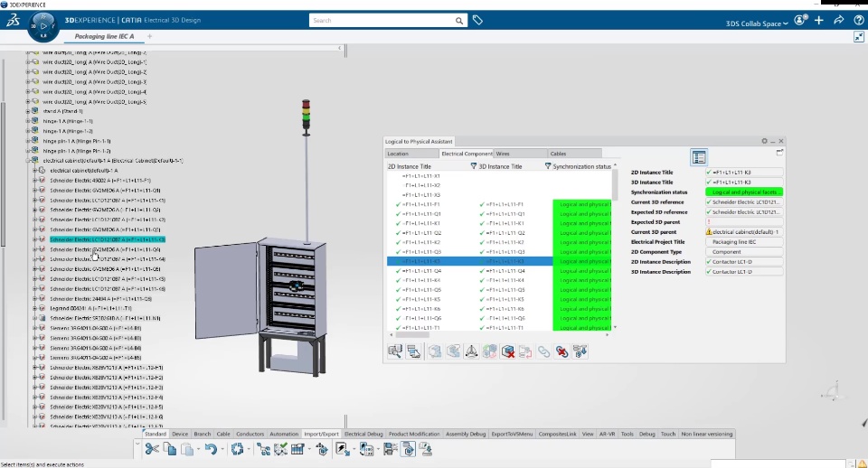The image size is (868, 468).
Task: Open the Undo history dropdown arrow
Action: (x=222, y=450)
